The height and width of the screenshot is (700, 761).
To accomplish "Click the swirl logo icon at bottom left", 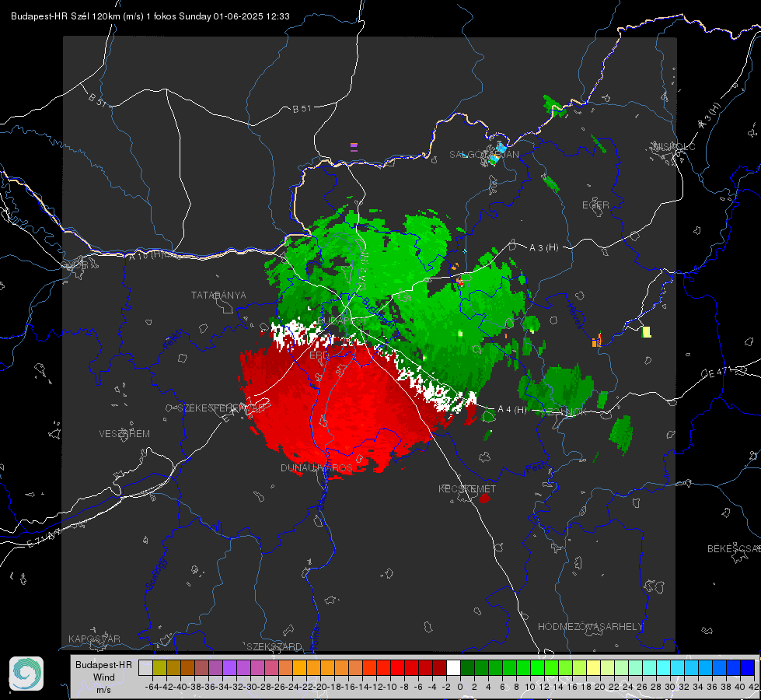I will pyautogui.click(x=26, y=674).
